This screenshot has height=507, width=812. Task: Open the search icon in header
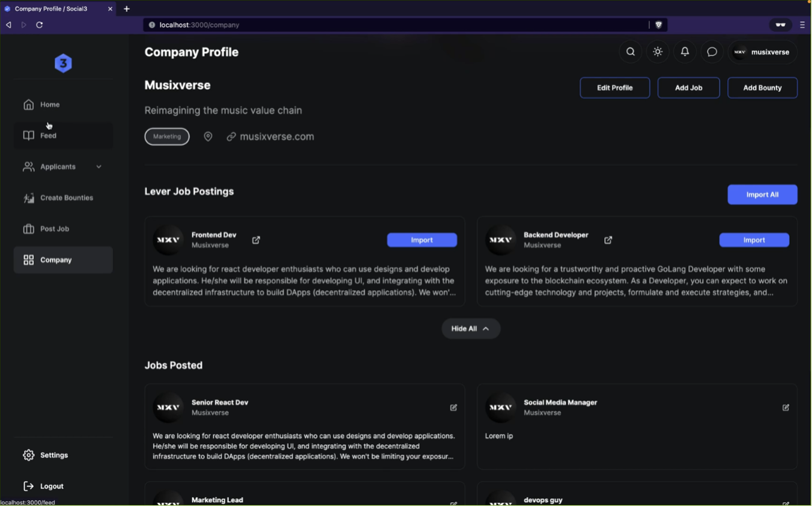coord(631,52)
